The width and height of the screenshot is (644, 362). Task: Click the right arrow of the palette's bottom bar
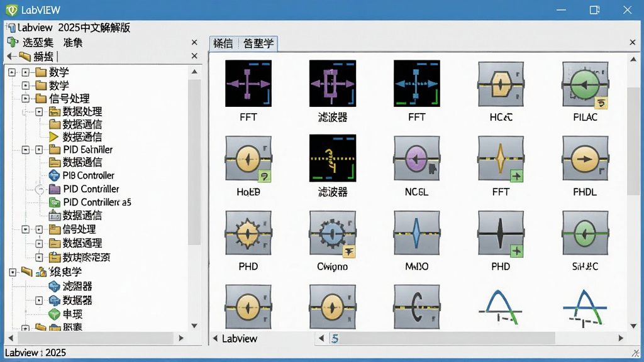click(621, 338)
